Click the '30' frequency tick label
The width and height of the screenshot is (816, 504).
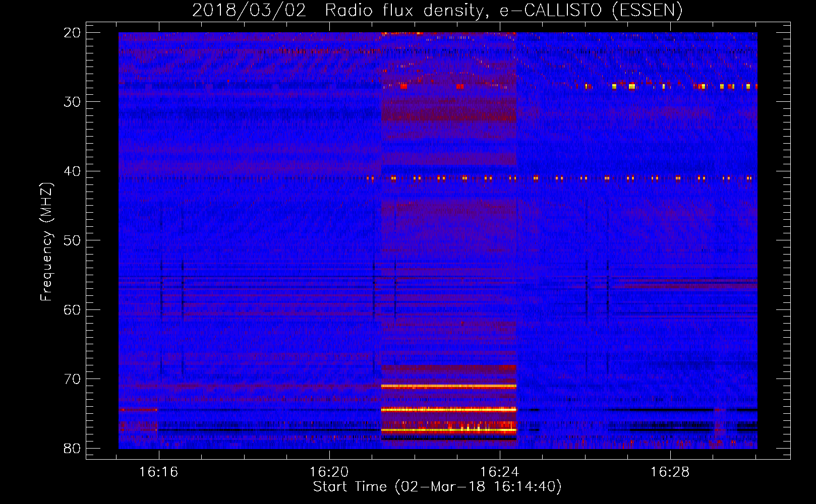[x=72, y=102]
